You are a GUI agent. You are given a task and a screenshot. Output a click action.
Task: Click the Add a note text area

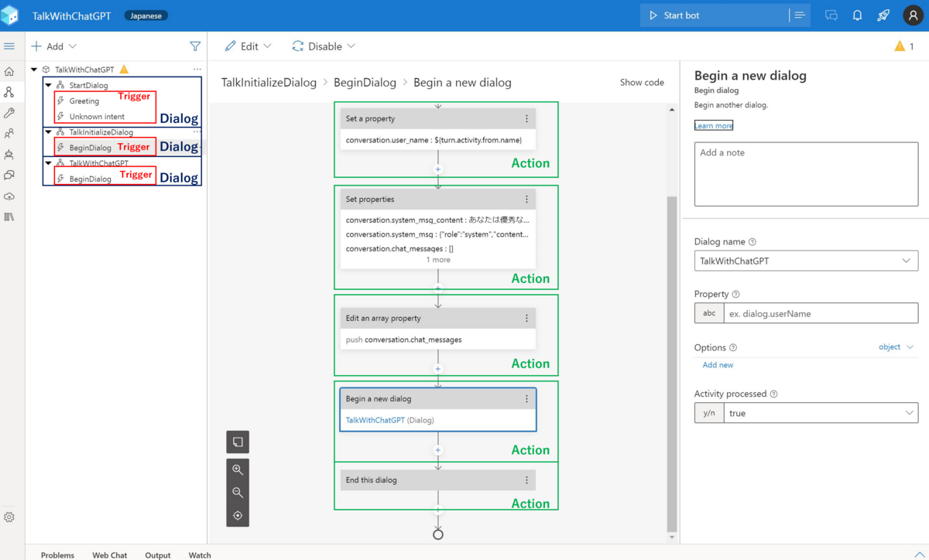pyautogui.click(x=806, y=174)
